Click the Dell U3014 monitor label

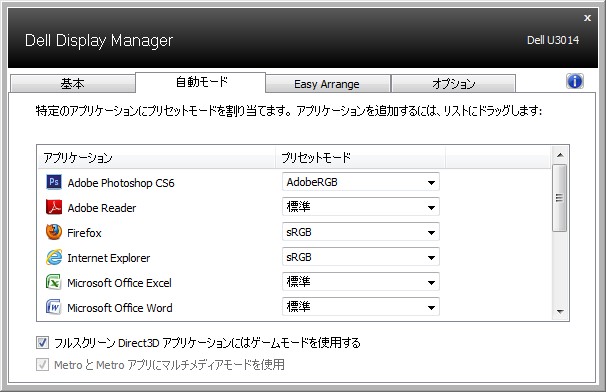tap(553, 40)
